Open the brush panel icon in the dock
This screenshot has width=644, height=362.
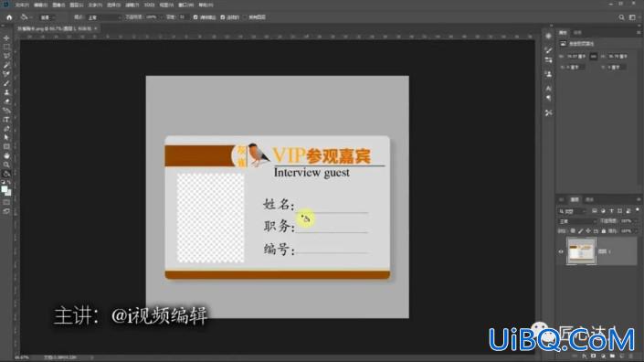[x=548, y=49]
